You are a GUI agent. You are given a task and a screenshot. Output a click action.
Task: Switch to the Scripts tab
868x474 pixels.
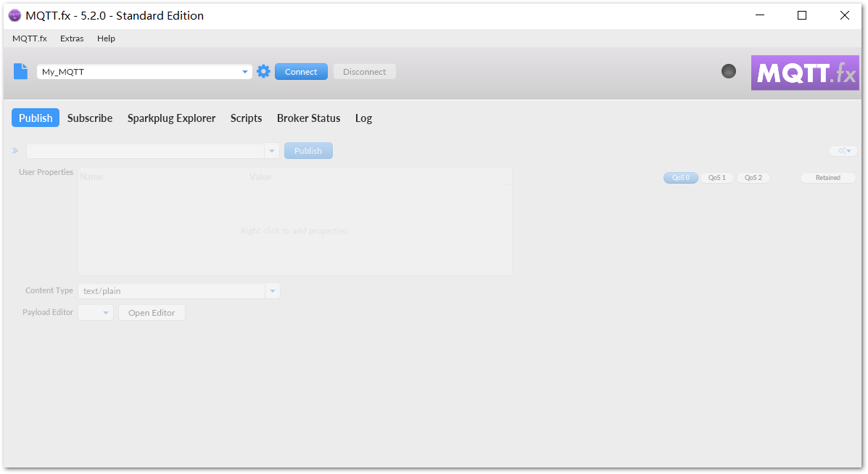pyautogui.click(x=247, y=118)
